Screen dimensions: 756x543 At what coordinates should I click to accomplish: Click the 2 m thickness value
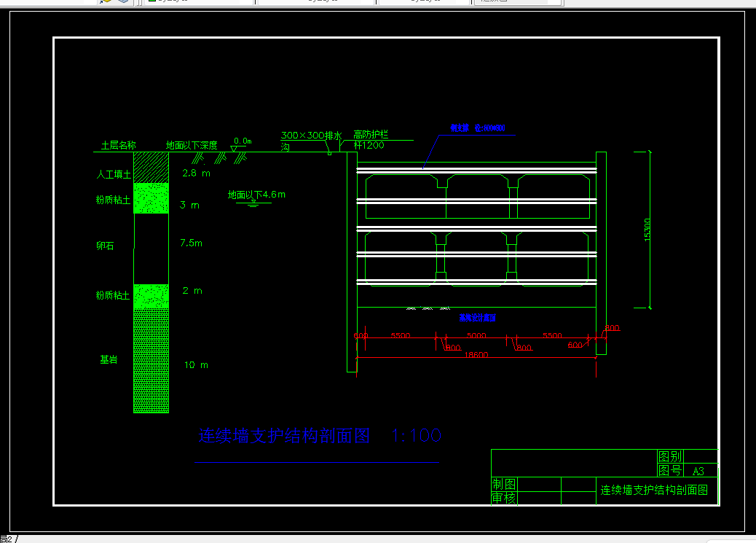(192, 291)
